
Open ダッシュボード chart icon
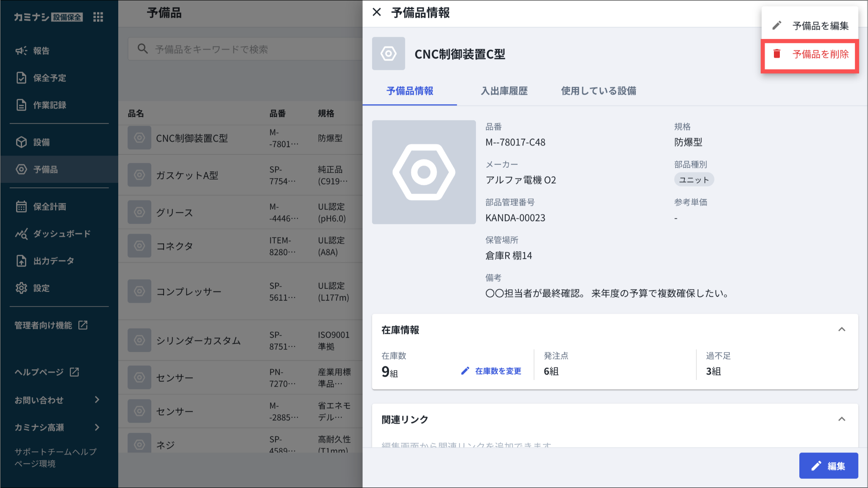pos(21,234)
